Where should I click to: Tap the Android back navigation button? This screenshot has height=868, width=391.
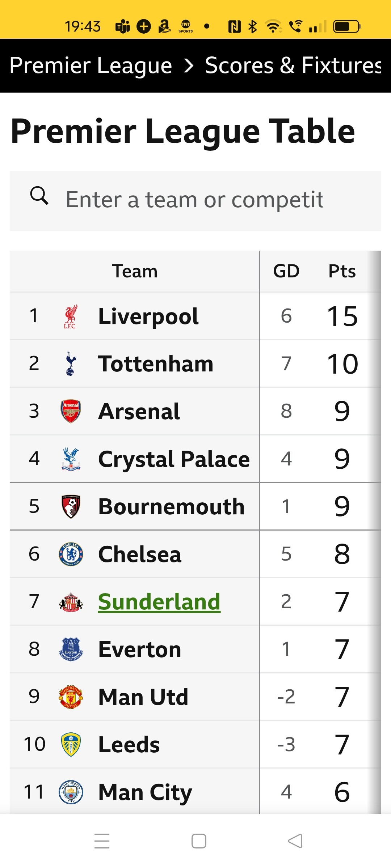click(x=295, y=841)
